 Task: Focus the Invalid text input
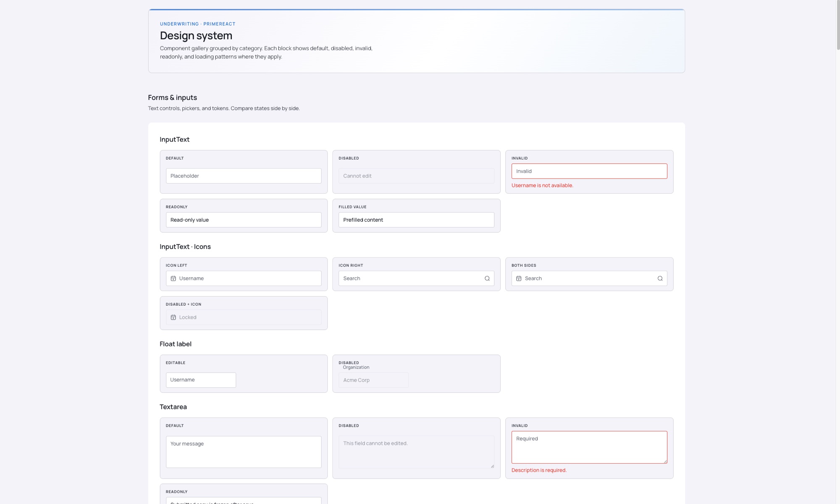point(589,171)
